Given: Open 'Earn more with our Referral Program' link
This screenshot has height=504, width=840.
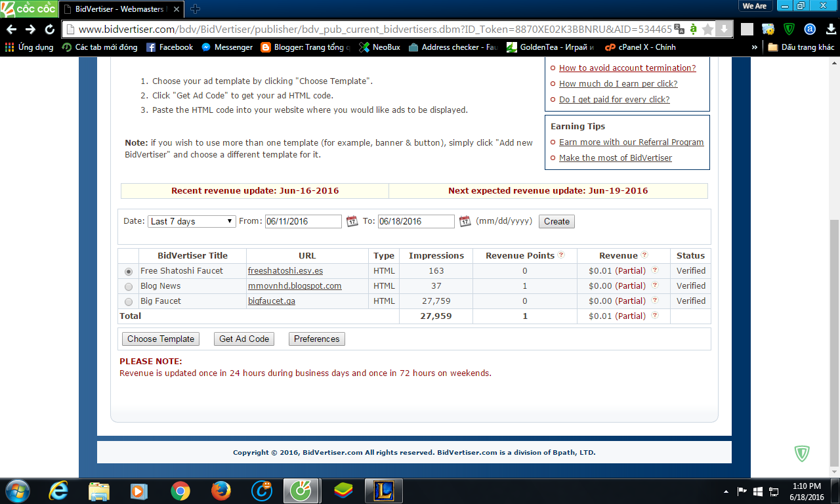Looking at the screenshot, I should [631, 142].
